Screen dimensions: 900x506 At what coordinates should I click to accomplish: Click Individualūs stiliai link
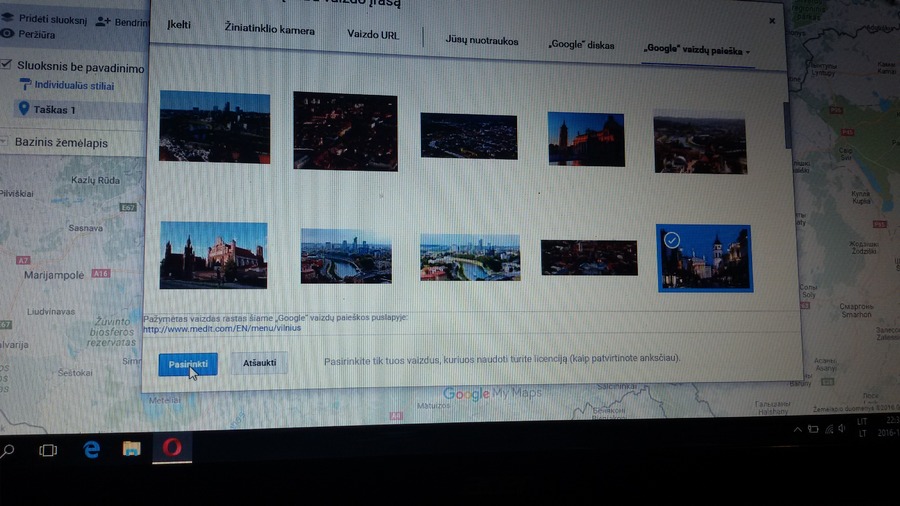point(74,85)
